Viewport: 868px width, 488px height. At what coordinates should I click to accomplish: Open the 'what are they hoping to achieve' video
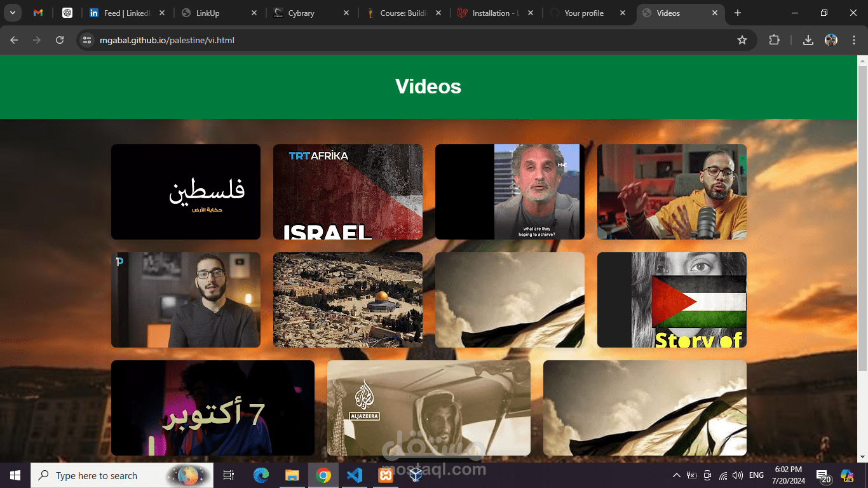pyautogui.click(x=510, y=192)
